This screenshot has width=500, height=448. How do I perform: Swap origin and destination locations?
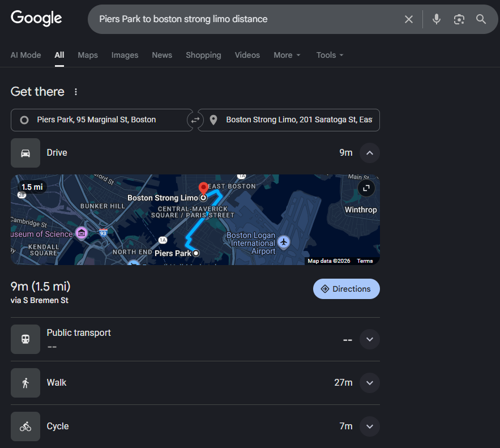click(195, 120)
